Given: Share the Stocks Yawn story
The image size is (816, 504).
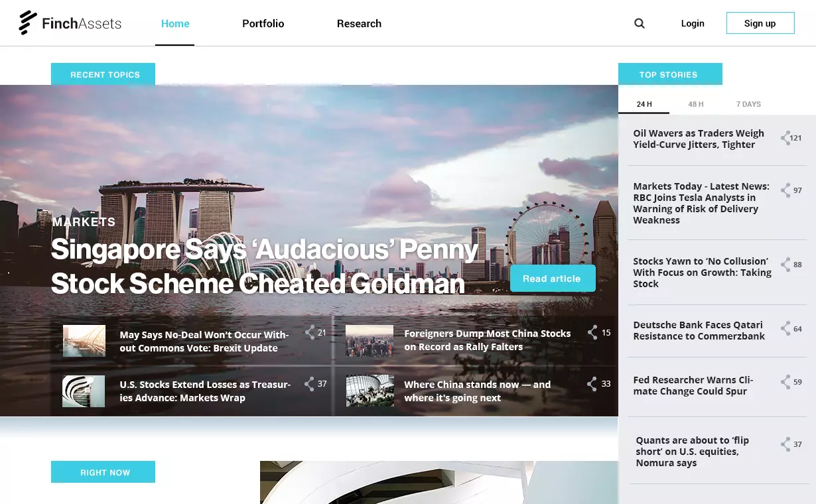Looking at the screenshot, I should tap(785, 265).
